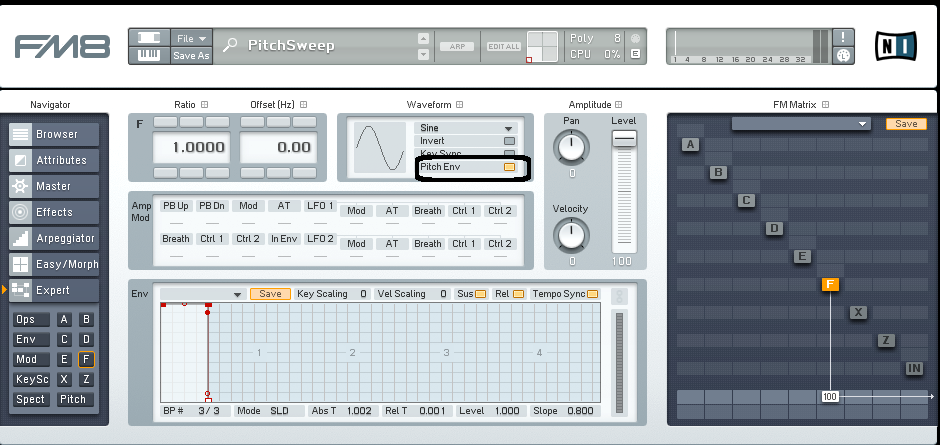Toggle the envelope Rel switch
Screen dimensions: 940x445
click(519, 294)
